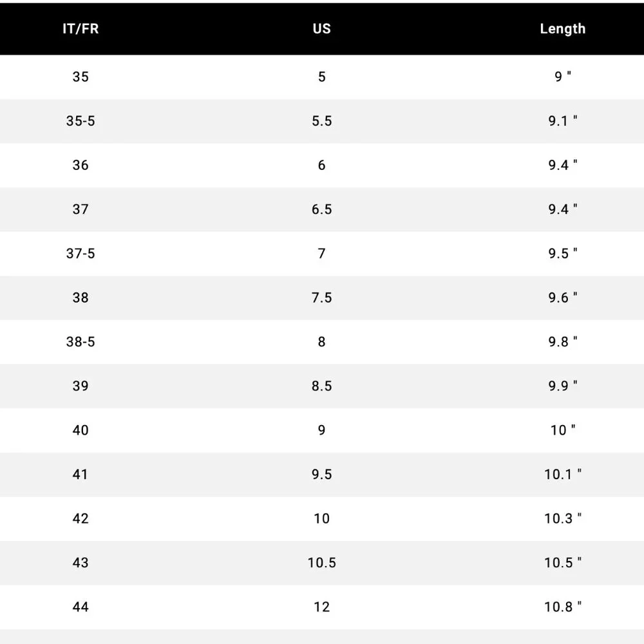The width and height of the screenshot is (644, 644).
Task: Click the Length column header
Action: click(x=562, y=29)
